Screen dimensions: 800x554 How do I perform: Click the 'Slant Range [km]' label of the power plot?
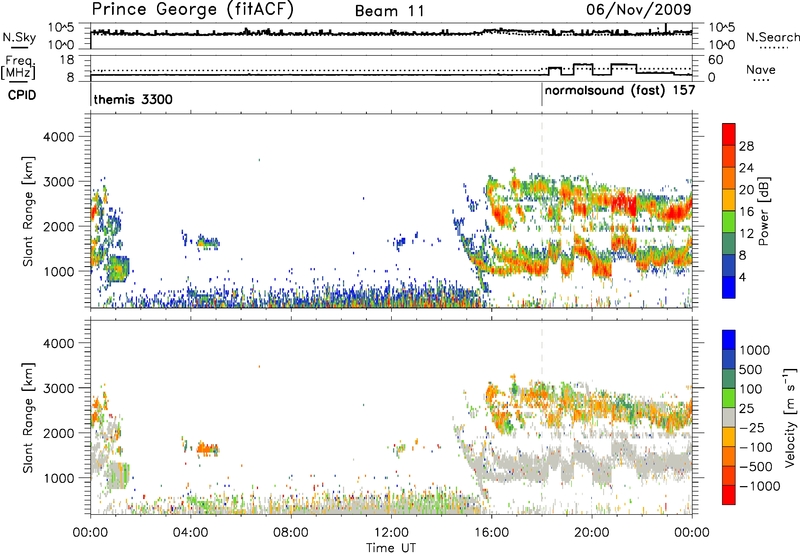pyautogui.click(x=28, y=211)
